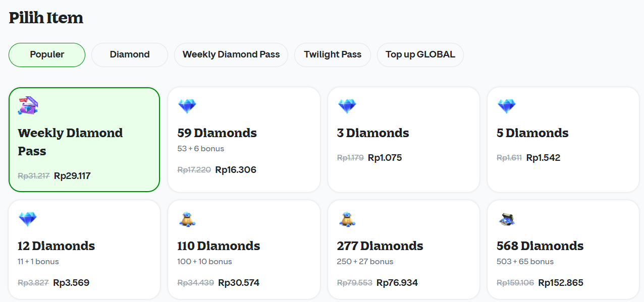Screen dimensions: 644x302
Task: Click the satchel icon on 568 Diamonds card
Action: point(507,219)
